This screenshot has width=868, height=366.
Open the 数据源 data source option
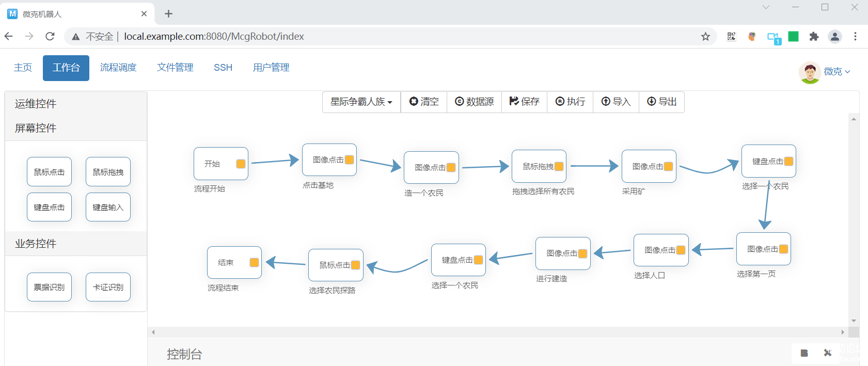(x=474, y=102)
